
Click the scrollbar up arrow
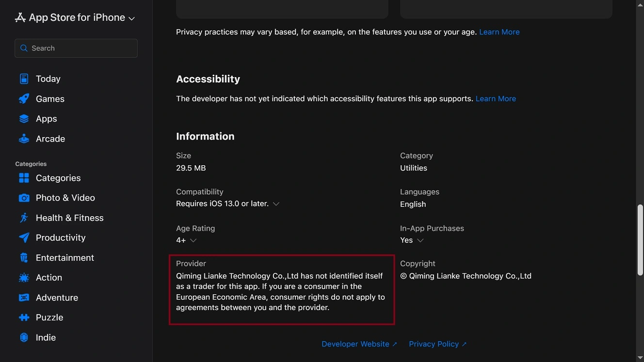tap(640, 4)
